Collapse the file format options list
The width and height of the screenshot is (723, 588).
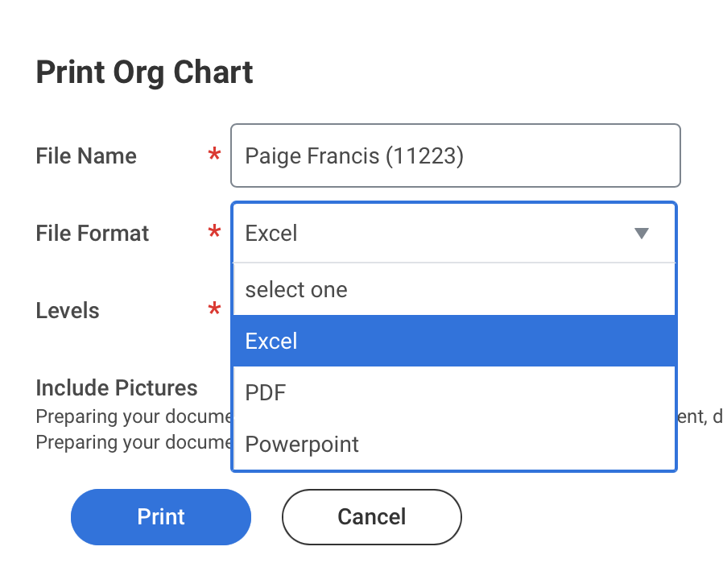tap(642, 233)
